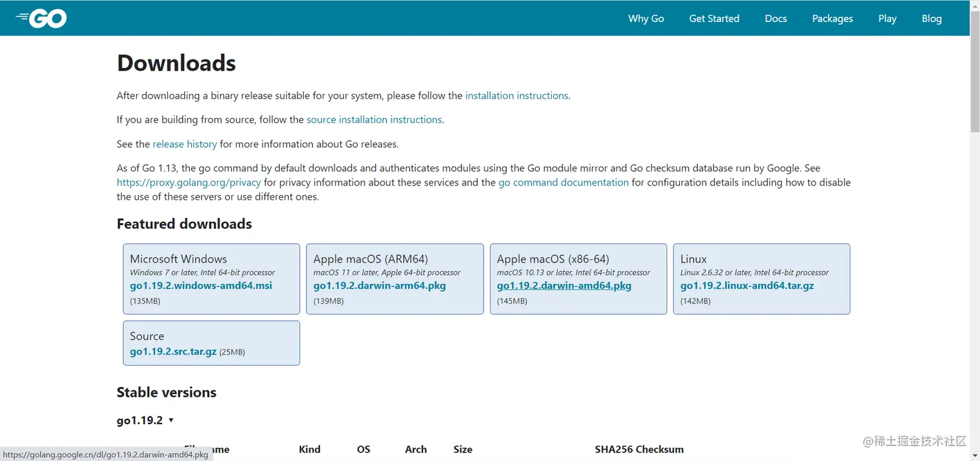Follow the installation instructions link
980x461 pixels.
[x=517, y=95]
